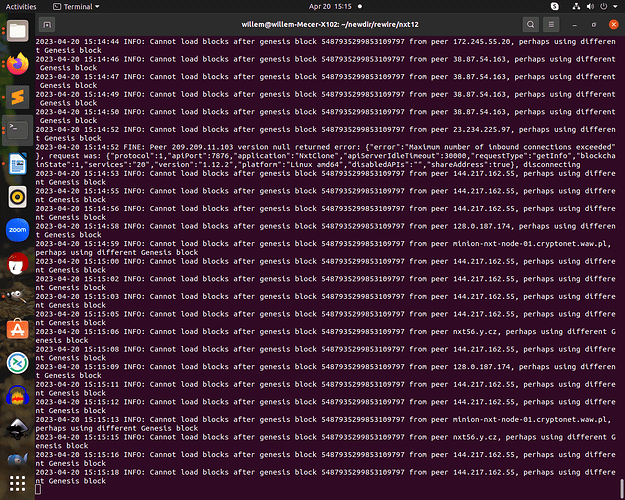625x500 pixels.
Task: Click the volume speaker icon in top bar
Action: tap(590, 6)
